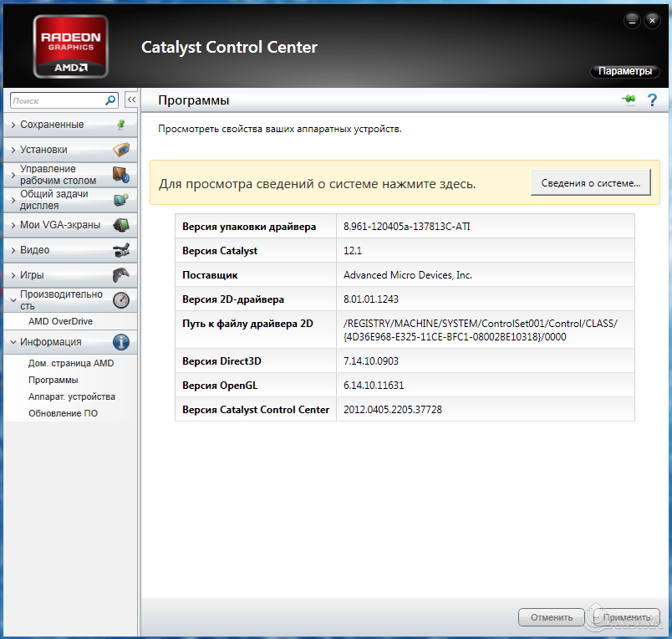Open the AMD OverDrive page
Image resolution: width=672 pixels, height=639 pixels.
(60, 321)
